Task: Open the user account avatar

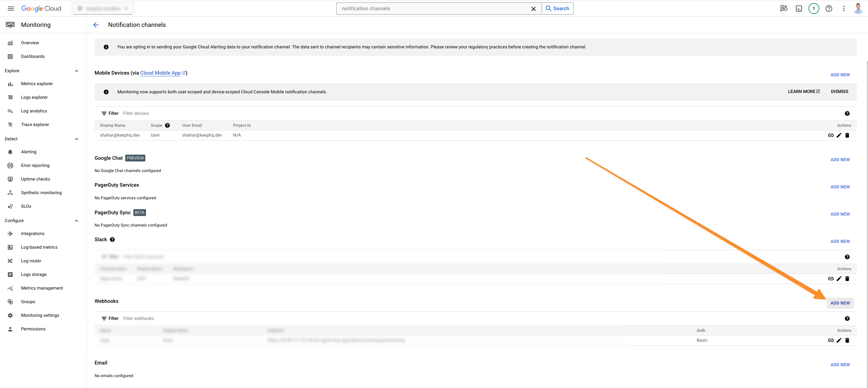Action: 858,9
